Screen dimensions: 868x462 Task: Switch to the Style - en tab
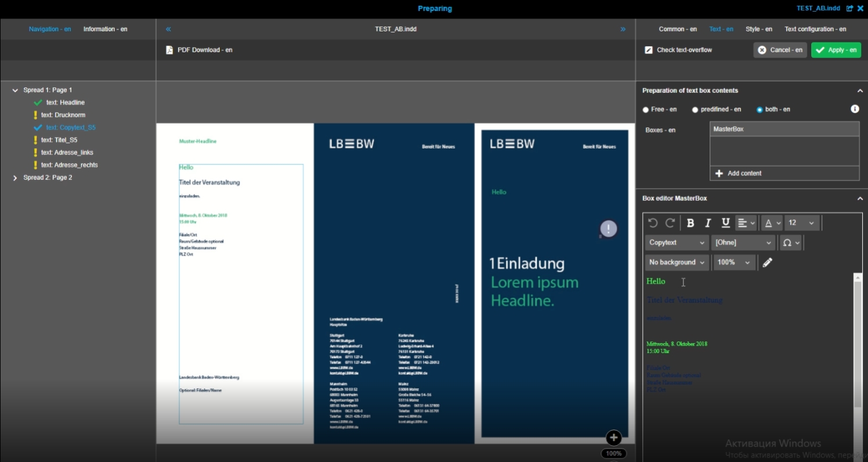[x=759, y=29]
